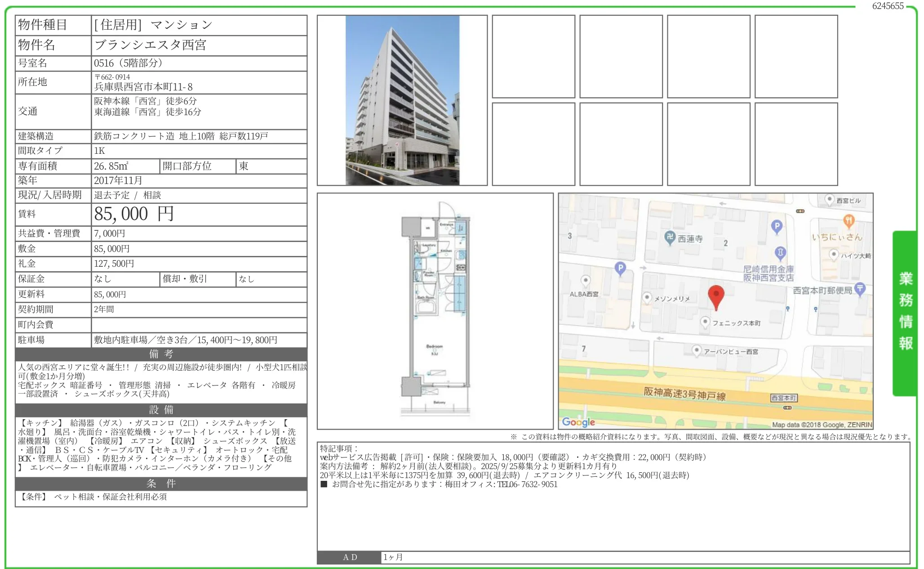Click the ハイツ大崎 map pin
This screenshot has height=569, width=924.
click(x=834, y=255)
